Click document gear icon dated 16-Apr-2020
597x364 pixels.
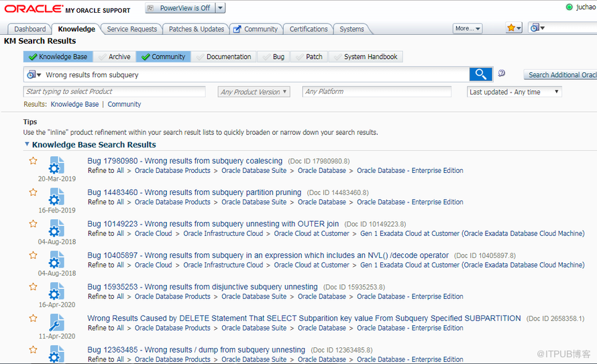click(56, 292)
